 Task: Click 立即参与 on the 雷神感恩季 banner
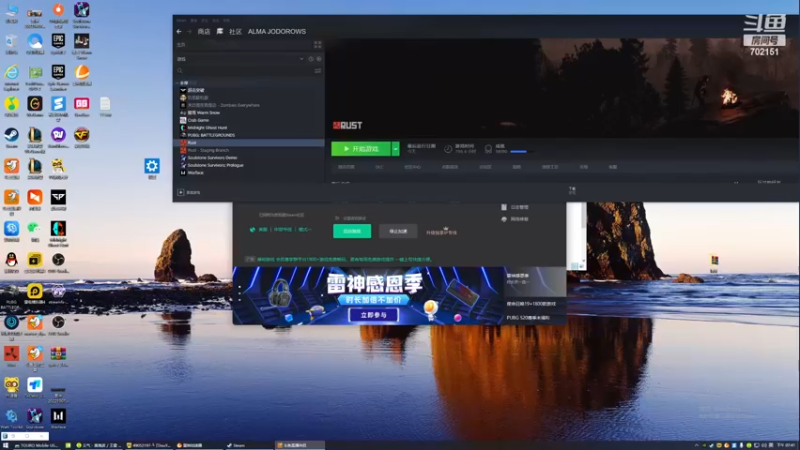click(373, 315)
